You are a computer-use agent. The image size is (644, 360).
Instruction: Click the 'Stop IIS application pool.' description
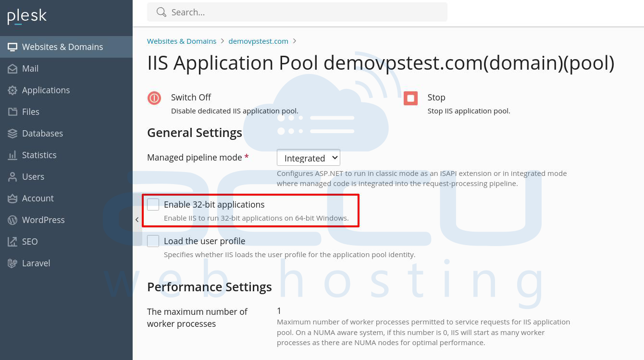[469, 111]
